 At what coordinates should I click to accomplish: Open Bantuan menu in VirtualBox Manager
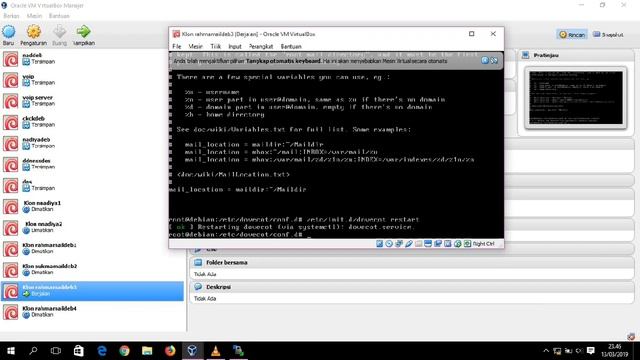pyautogui.click(x=59, y=16)
